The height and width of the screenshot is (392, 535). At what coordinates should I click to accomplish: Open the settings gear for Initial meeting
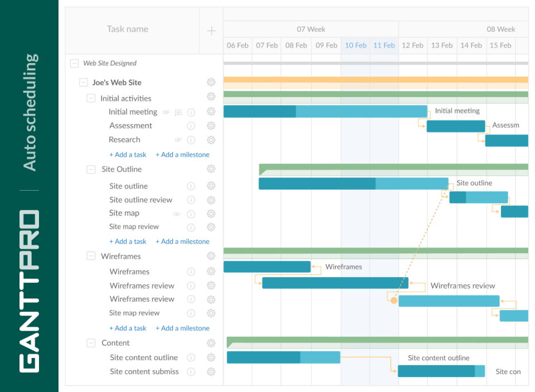tap(211, 112)
